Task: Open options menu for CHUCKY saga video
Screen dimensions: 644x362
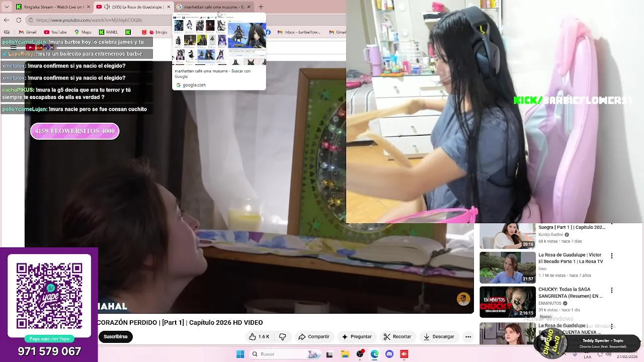Action: [x=612, y=290]
